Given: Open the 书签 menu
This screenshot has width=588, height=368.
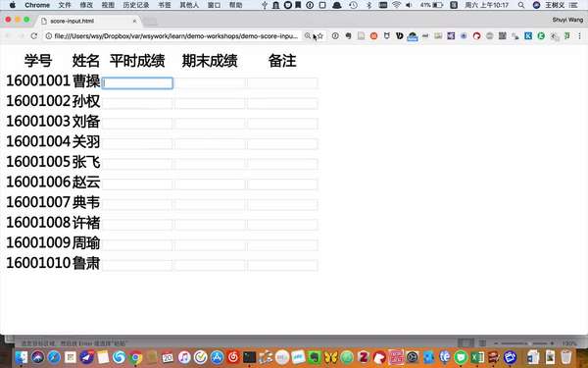Looking at the screenshot, I should (x=165, y=5).
